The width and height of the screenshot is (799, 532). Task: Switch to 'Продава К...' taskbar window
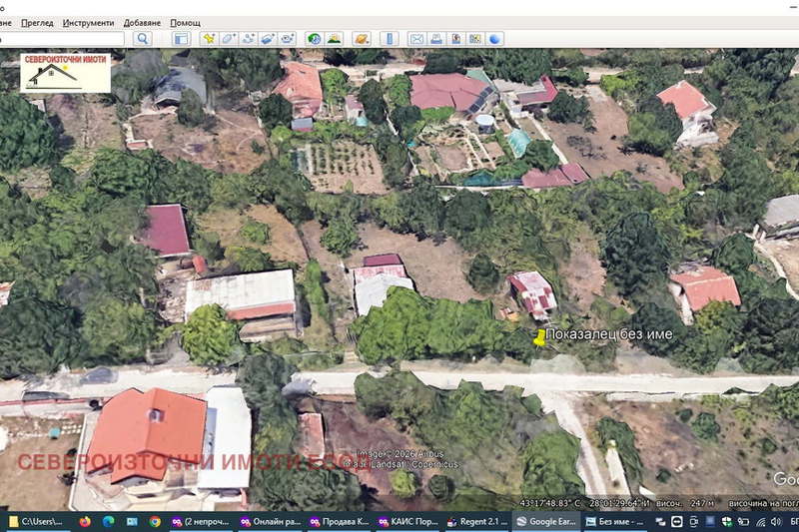click(x=340, y=522)
